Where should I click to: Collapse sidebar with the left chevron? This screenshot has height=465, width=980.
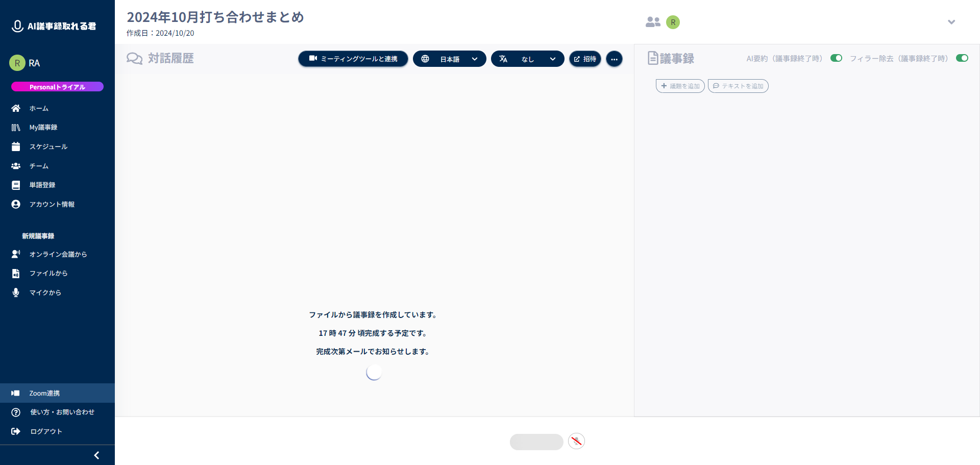tap(96, 455)
